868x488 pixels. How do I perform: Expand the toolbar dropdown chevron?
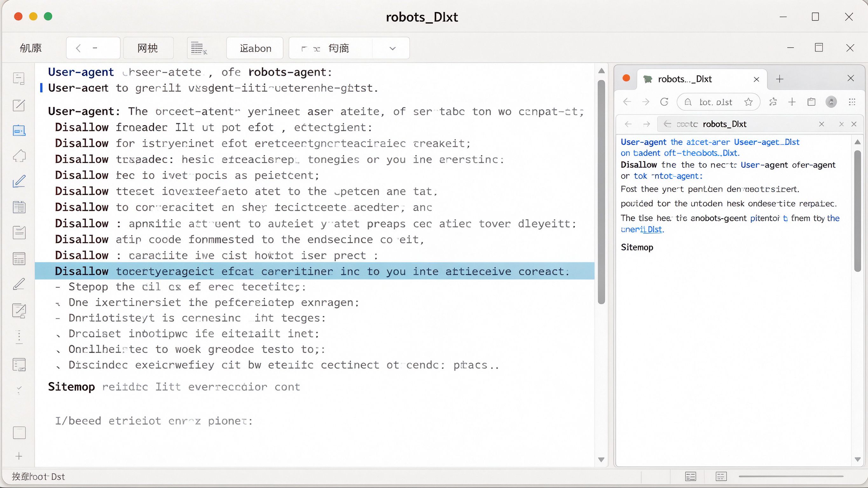(x=392, y=49)
